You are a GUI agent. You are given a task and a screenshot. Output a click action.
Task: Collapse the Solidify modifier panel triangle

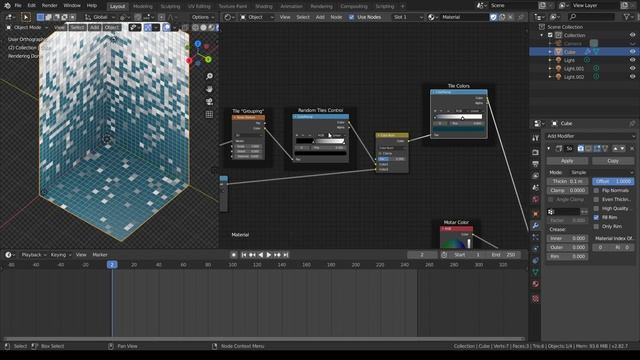[x=549, y=149]
